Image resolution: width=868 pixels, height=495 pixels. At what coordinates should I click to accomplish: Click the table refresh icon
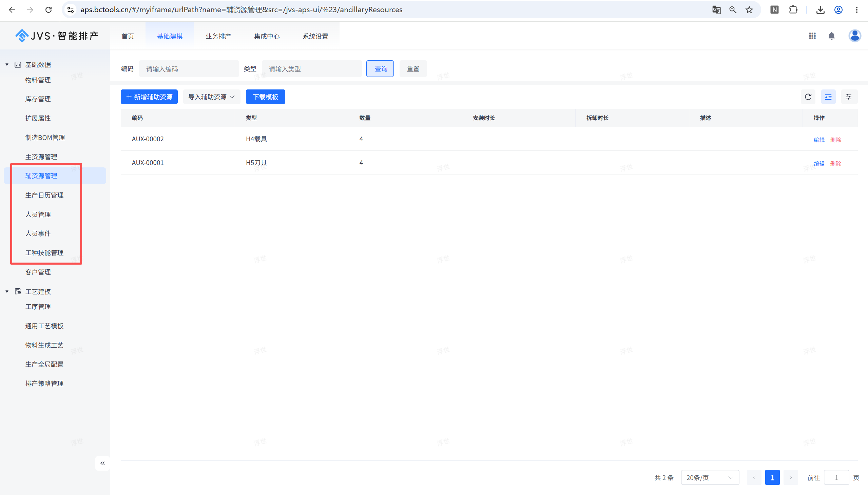point(808,97)
